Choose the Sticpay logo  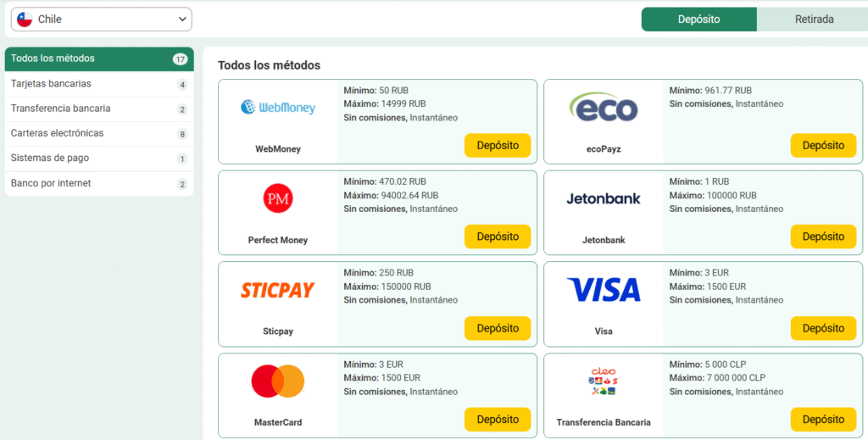click(278, 290)
